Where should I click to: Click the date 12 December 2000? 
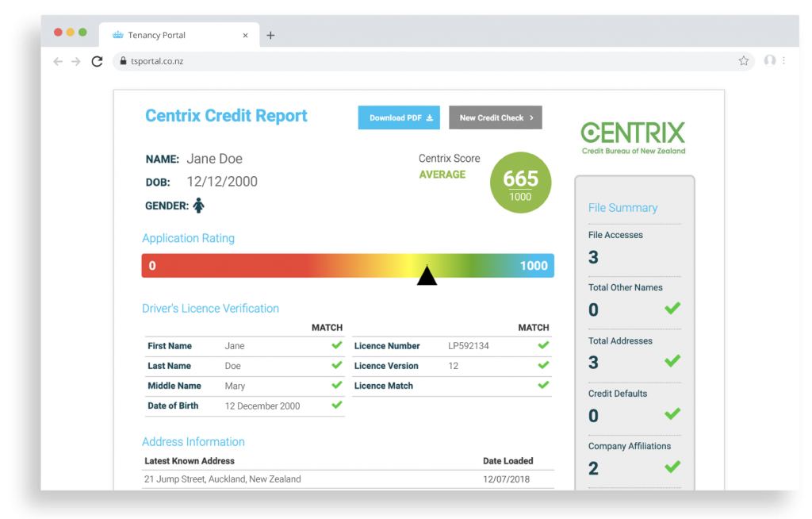pos(262,406)
